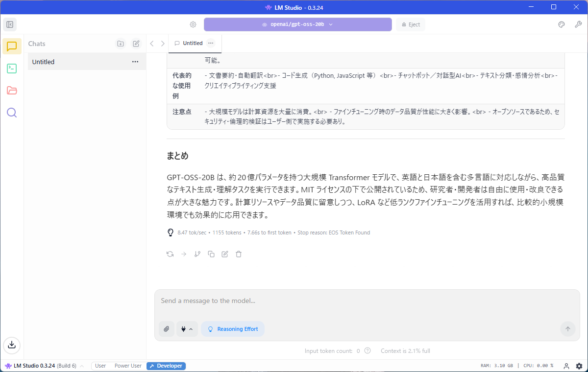Create a new chat folder
This screenshot has width=588, height=372.
tap(121, 44)
